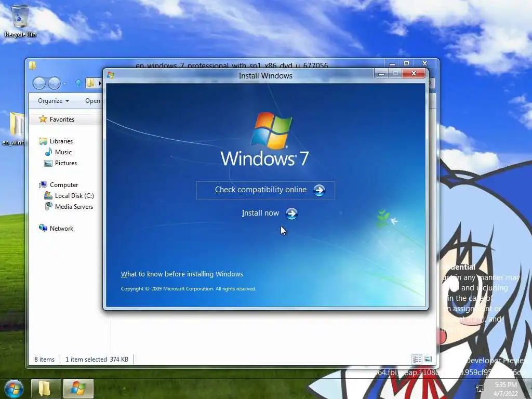Viewport: 532px width, 399px height.
Task: Close the Explorer window
Action: click(425, 63)
